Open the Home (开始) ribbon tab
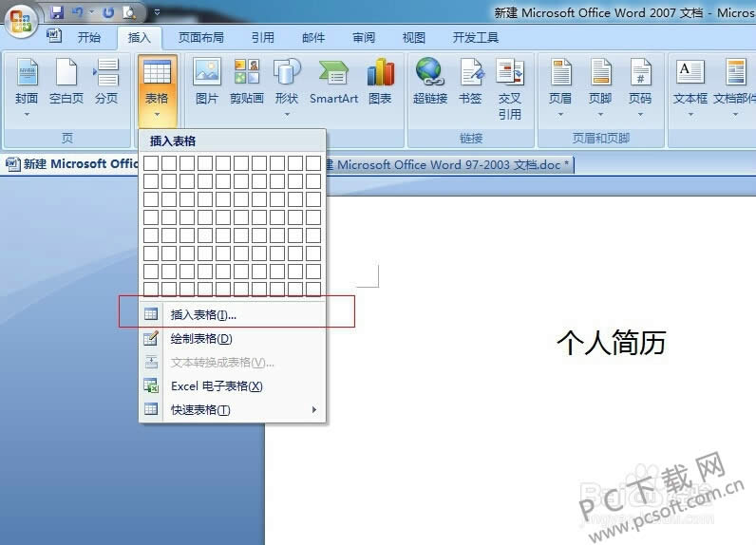Screen dimensions: 756x545 (88, 38)
